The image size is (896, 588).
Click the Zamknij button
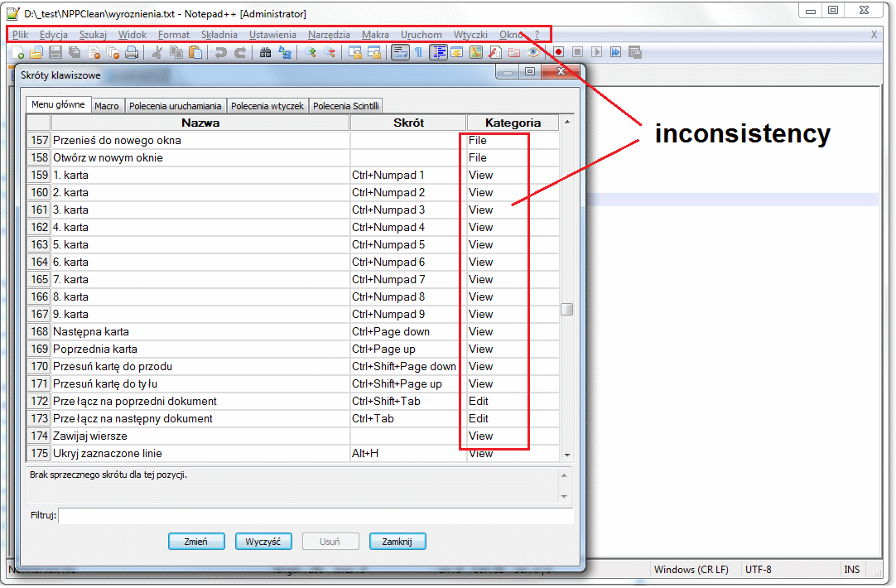(x=397, y=541)
